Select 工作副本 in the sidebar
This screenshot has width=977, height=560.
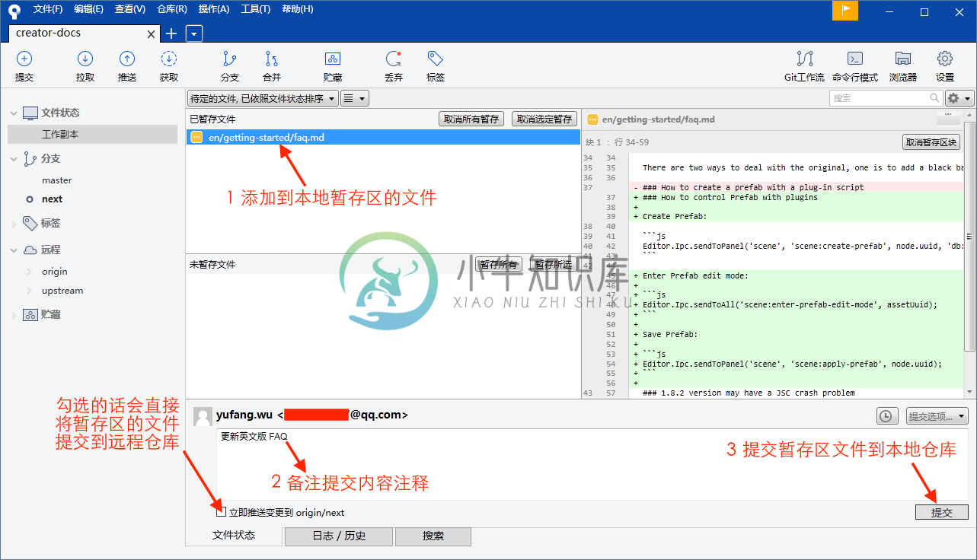pos(92,135)
